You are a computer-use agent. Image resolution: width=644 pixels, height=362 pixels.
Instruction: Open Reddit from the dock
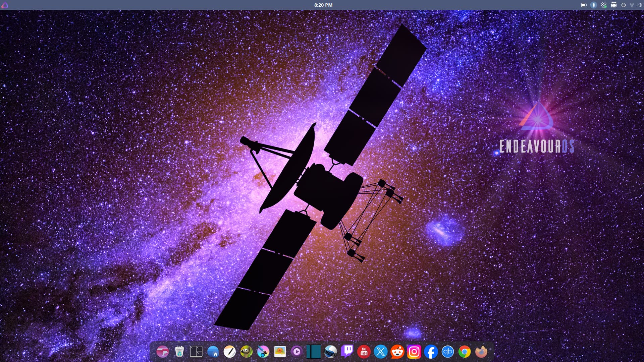(x=397, y=352)
